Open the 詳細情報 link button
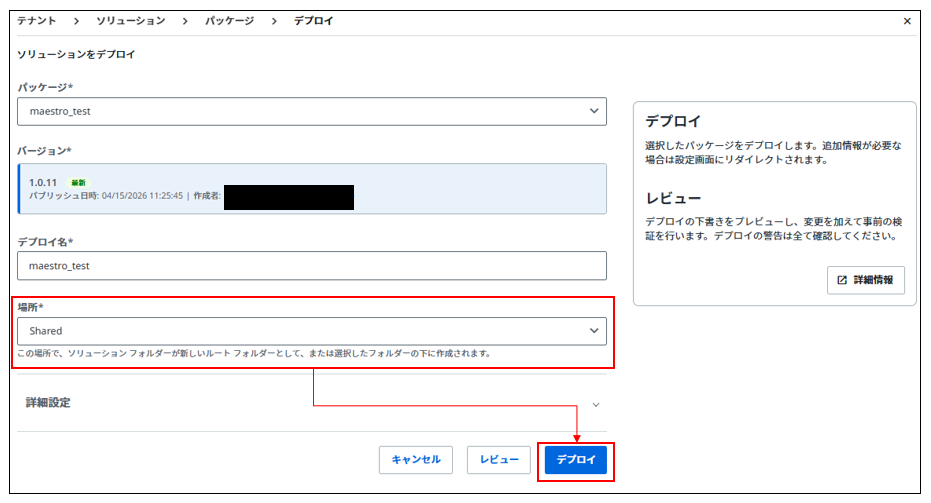931x503 pixels. pyautogui.click(x=866, y=281)
